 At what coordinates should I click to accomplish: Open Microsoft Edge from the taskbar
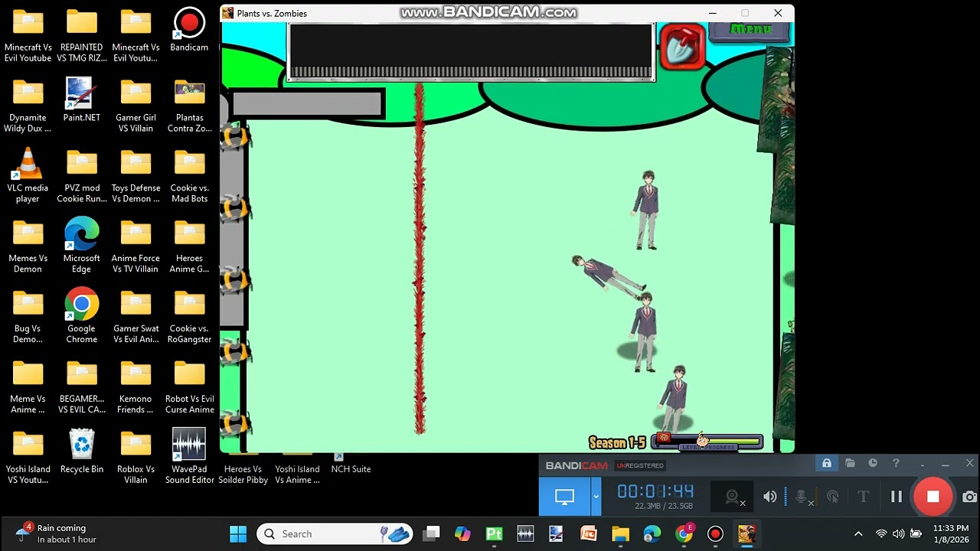coord(652,534)
